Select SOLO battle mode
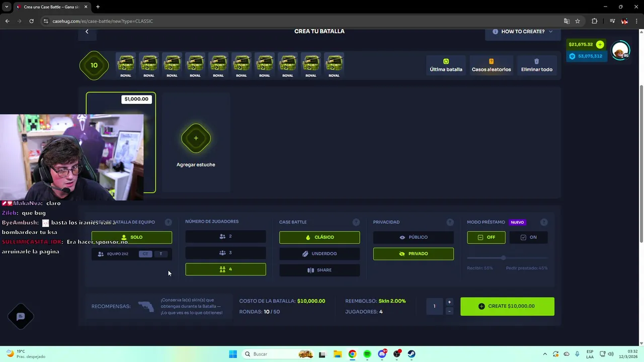644x362 pixels. pyautogui.click(x=132, y=237)
